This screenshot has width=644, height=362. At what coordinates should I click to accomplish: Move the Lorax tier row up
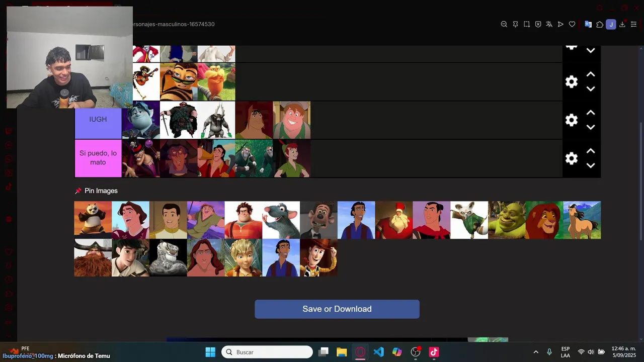click(x=591, y=74)
